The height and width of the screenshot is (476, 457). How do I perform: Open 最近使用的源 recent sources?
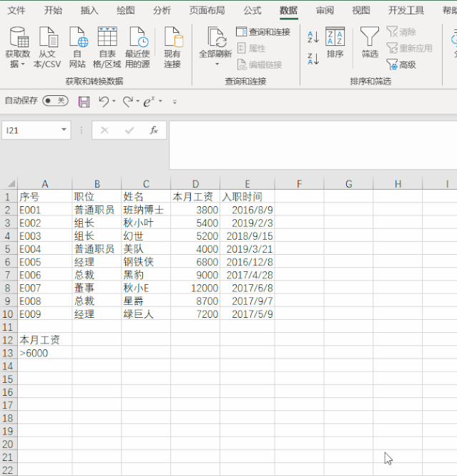(x=138, y=47)
